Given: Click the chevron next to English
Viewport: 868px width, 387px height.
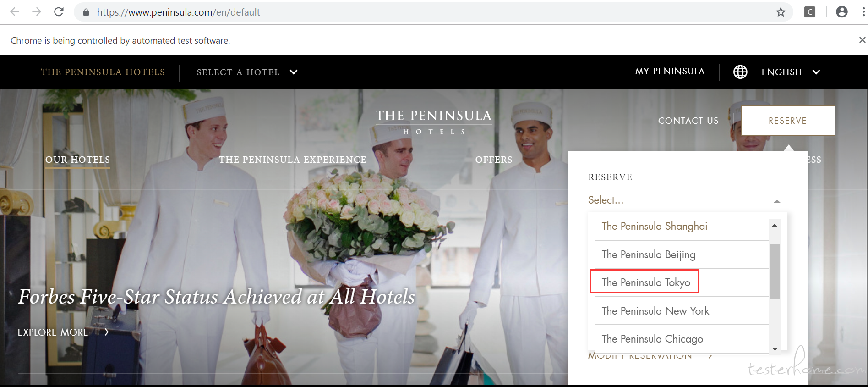Looking at the screenshot, I should 816,72.
